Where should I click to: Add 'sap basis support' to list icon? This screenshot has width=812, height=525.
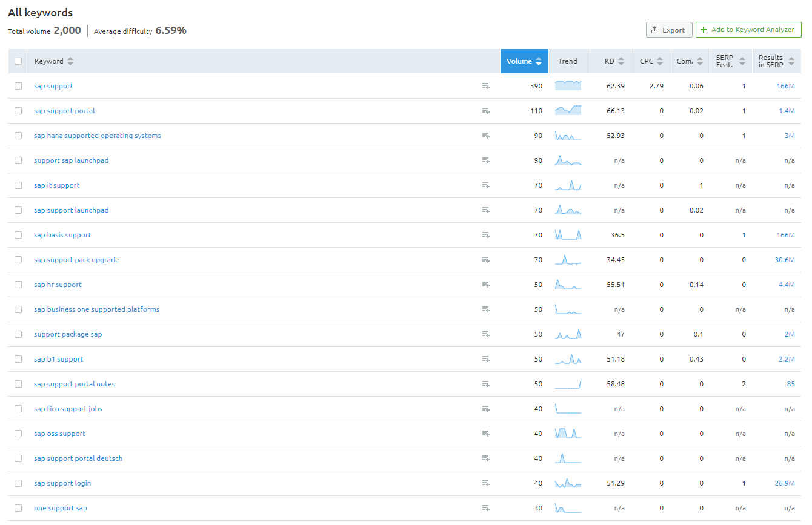(x=485, y=235)
